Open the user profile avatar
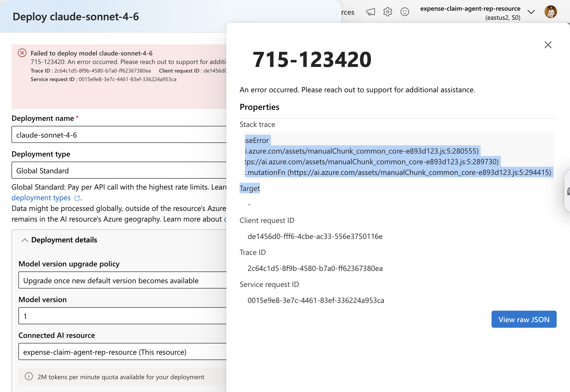The width and height of the screenshot is (570, 392). pyautogui.click(x=551, y=12)
